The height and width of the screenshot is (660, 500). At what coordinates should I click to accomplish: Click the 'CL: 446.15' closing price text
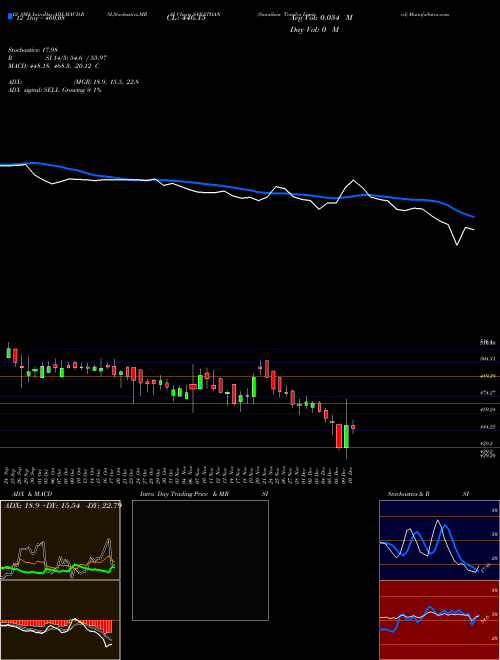(186, 18)
